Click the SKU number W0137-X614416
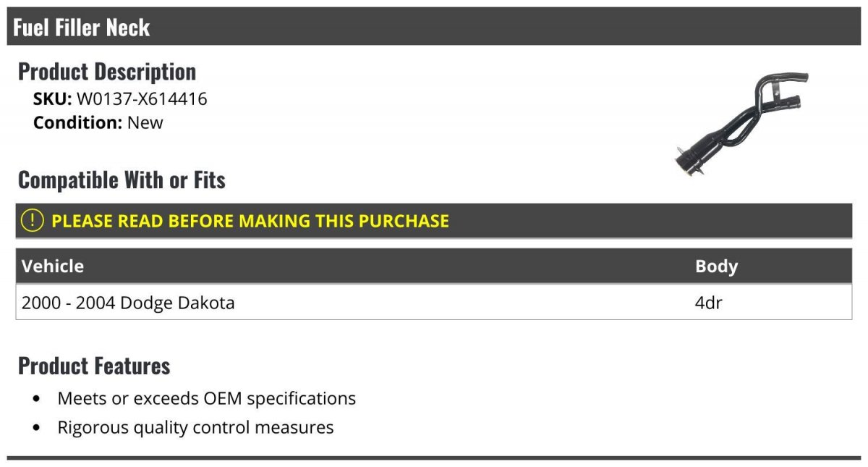The height and width of the screenshot is (467, 868). pos(142,99)
